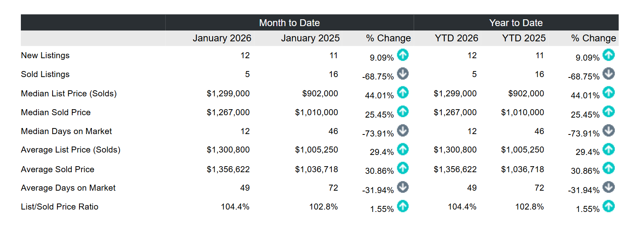Click the down arrow for Average Days on Market monthly

tap(402, 187)
